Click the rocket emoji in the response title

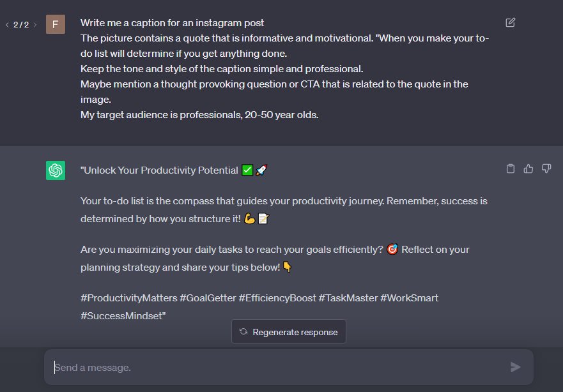(261, 170)
